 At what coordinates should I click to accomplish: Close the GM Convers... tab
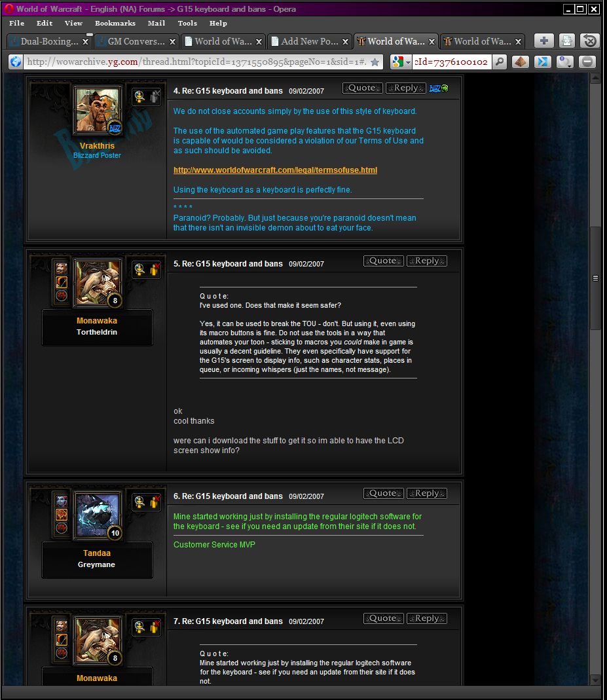(x=172, y=42)
